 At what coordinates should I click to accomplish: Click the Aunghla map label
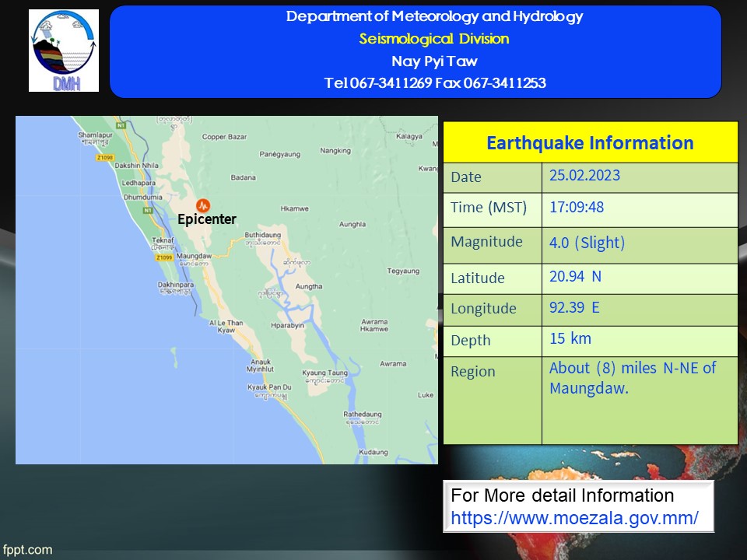pos(352,224)
